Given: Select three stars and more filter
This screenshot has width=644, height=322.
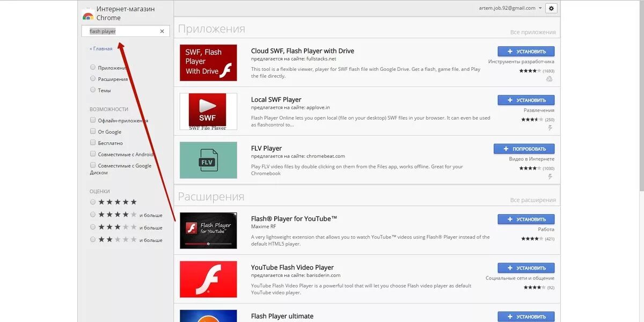Looking at the screenshot, I should pos(93,227).
